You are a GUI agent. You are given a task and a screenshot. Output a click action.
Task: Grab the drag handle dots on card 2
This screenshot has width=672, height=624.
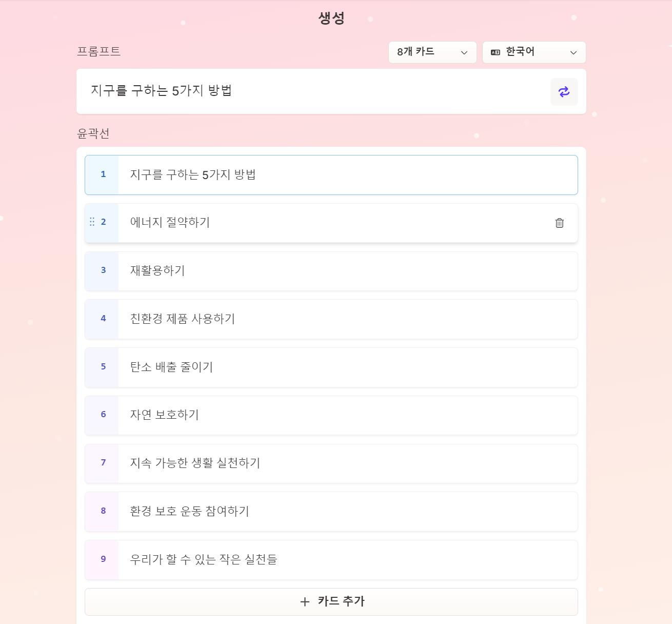click(92, 222)
